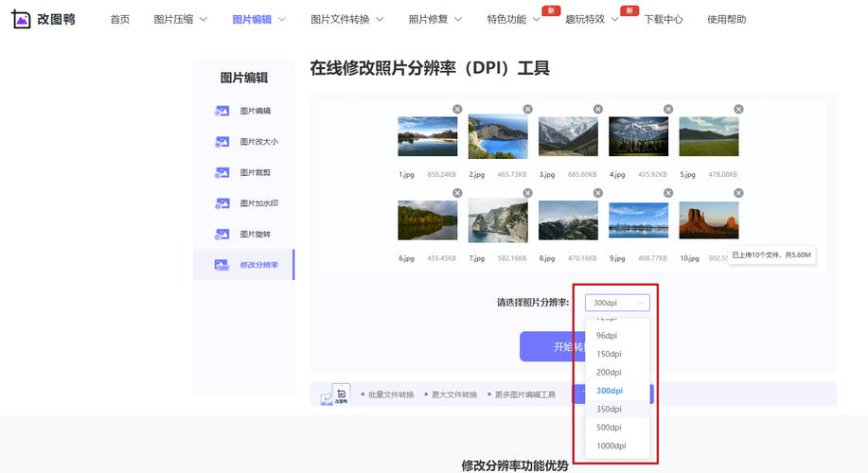
Task: Remove 6.jpg via its close icon
Action: coord(457,193)
